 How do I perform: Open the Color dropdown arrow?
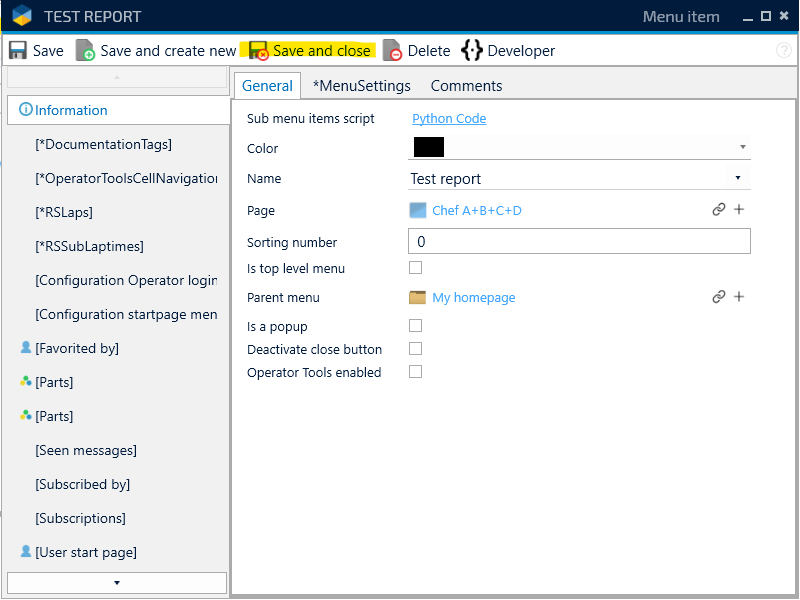coord(743,147)
